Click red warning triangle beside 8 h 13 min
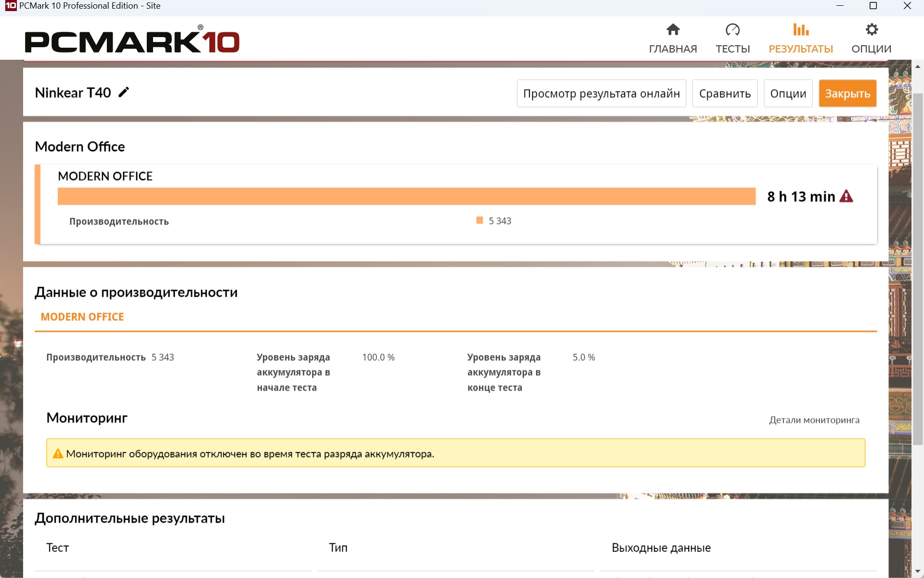The height and width of the screenshot is (578, 924). coord(846,197)
